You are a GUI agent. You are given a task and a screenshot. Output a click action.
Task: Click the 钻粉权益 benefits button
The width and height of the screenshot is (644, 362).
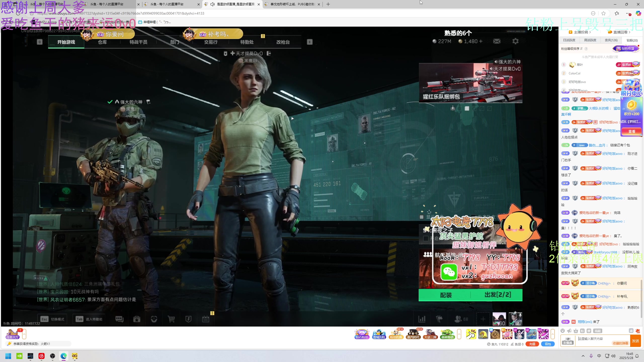(626, 49)
